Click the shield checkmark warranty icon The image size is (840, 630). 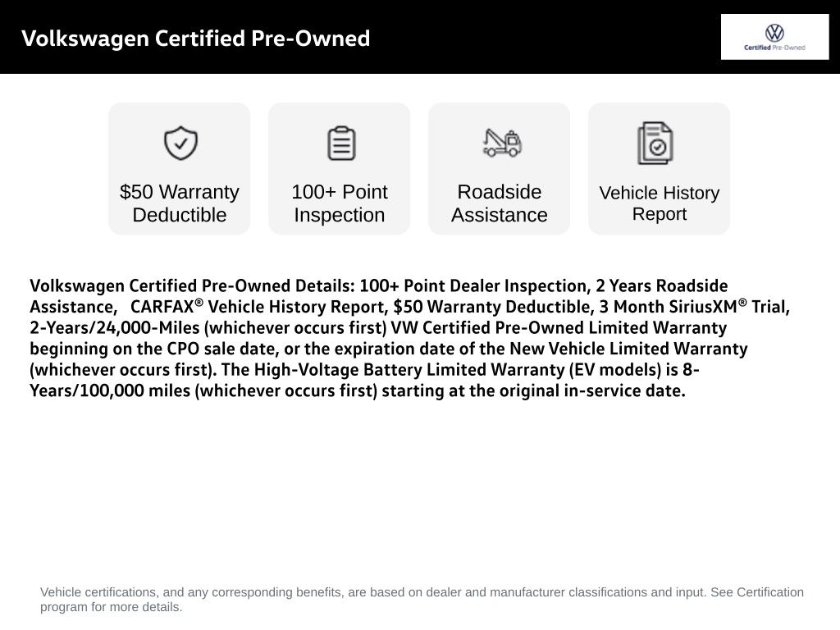pyautogui.click(x=180, y=143)
